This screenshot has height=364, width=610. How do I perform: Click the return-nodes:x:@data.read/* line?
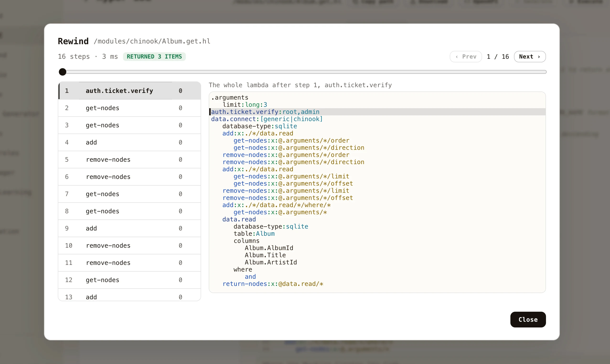(273, 284)
